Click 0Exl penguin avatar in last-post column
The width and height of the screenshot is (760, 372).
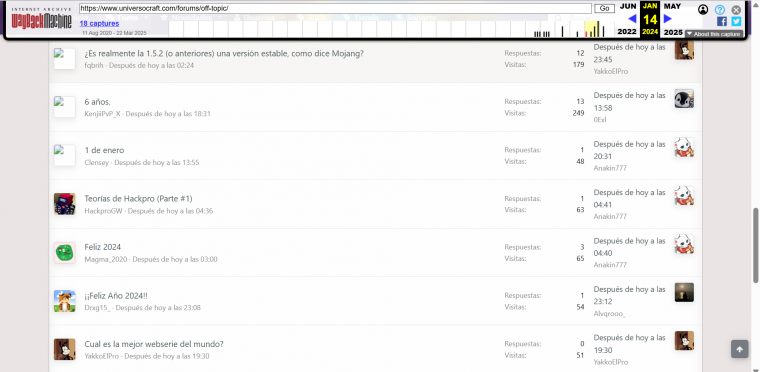[x=684, y=99]
